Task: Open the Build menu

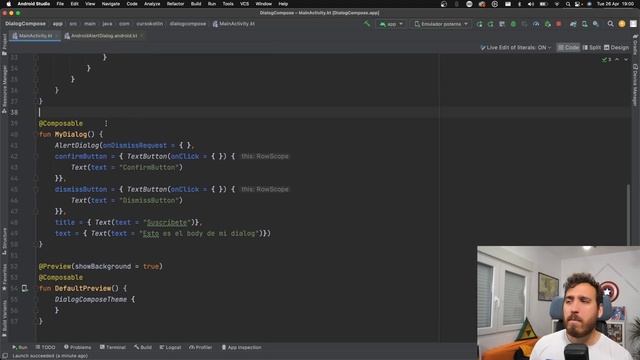Action: point(196,4)
